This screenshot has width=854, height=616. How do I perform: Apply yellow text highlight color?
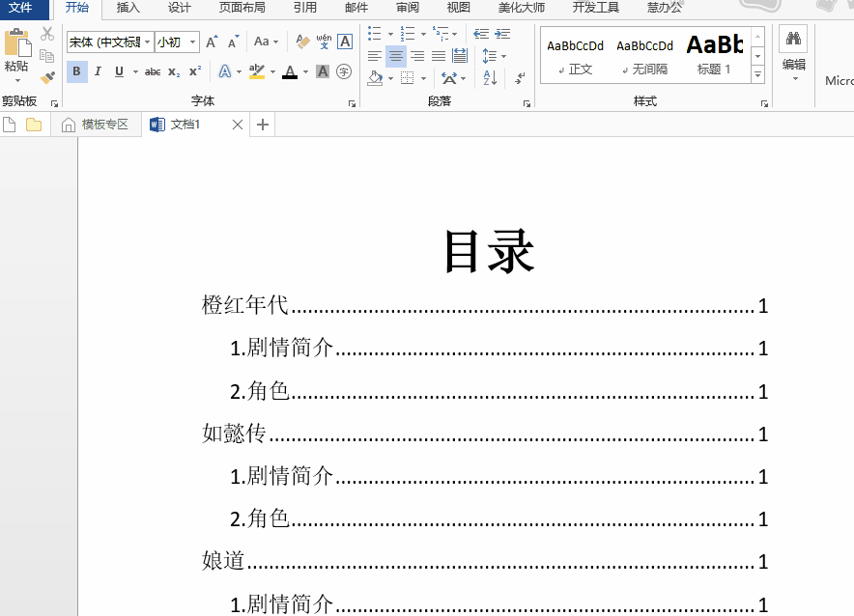[x=257, y=71]
